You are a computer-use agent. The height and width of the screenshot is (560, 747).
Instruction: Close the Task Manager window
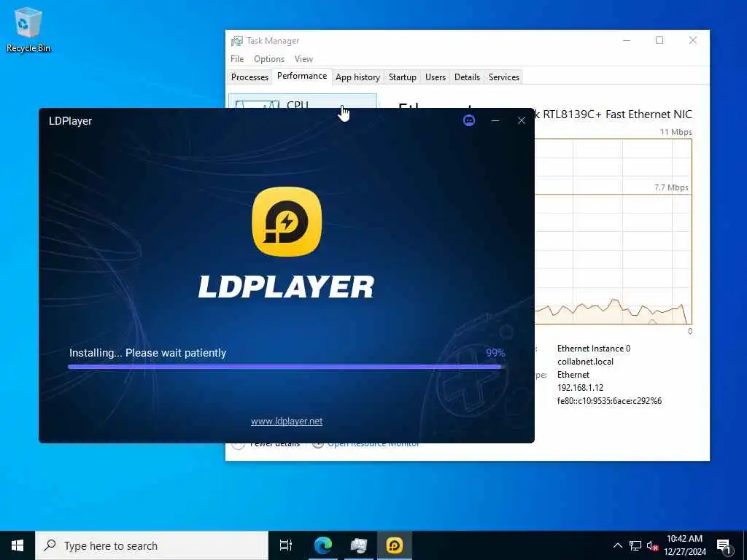693,41
